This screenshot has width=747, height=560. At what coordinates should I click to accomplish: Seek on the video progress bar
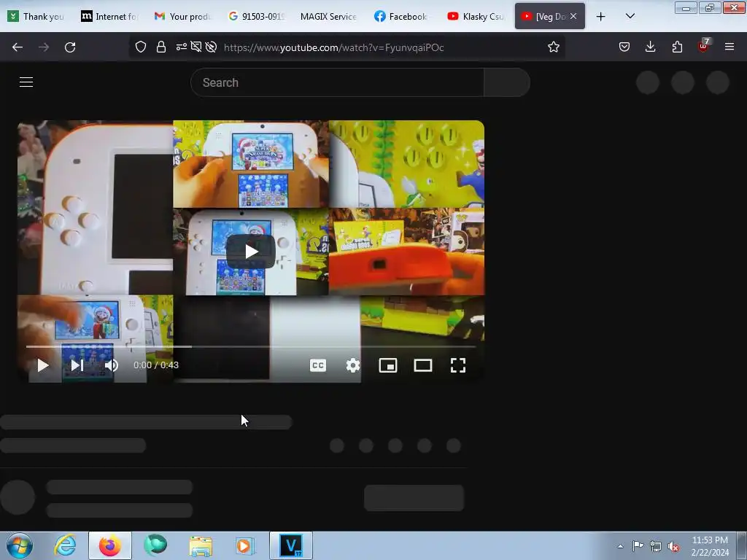[251, 346]
